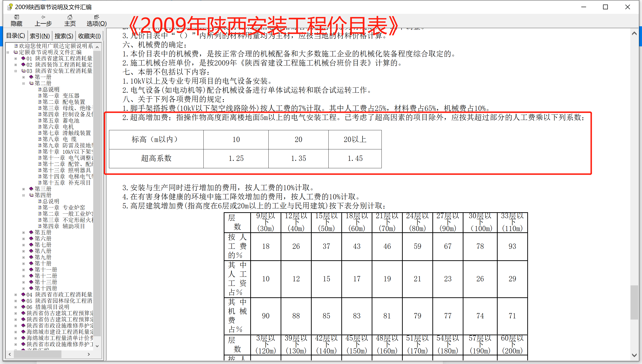Collapse the 定额章节说明及文件汇编 root node

tap(8, 52)
